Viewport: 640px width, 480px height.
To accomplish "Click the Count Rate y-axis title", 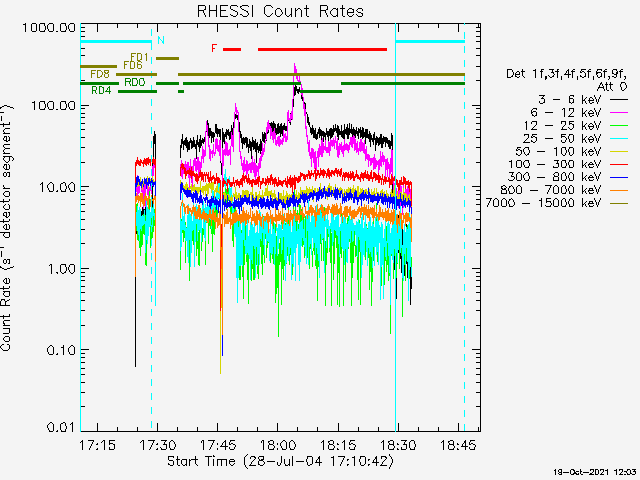I will (6, 227).
